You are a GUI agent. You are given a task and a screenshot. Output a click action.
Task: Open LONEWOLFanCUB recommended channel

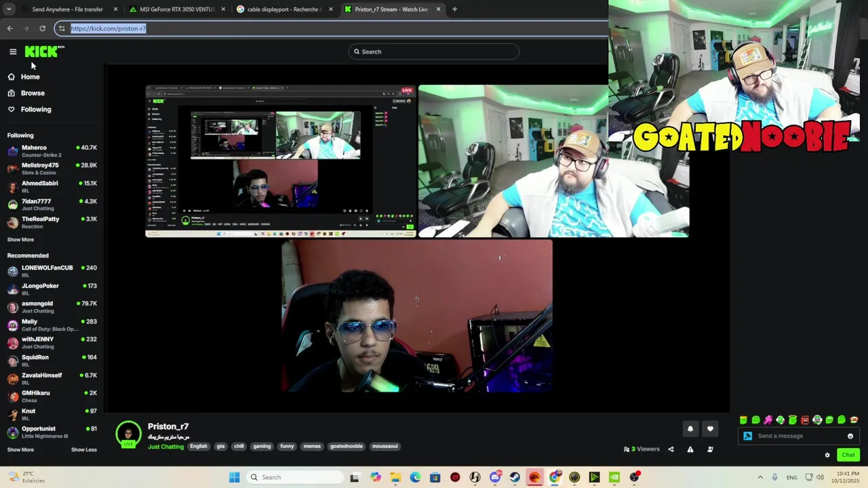point(52,271)
